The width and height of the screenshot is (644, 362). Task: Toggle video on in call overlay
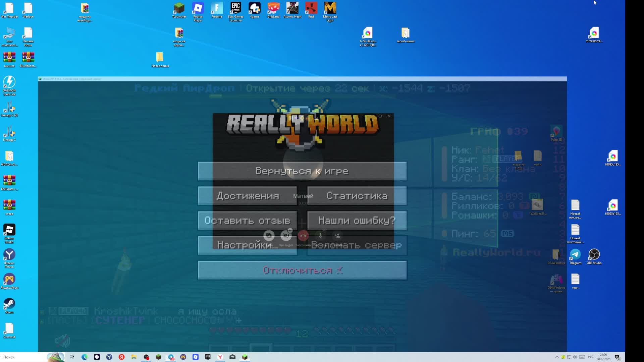(x=286, y=236)
